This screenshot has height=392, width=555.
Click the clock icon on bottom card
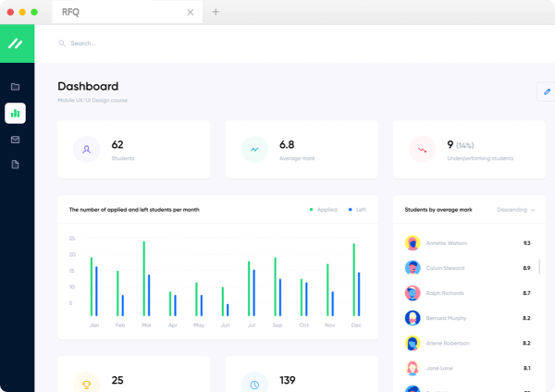253,383
